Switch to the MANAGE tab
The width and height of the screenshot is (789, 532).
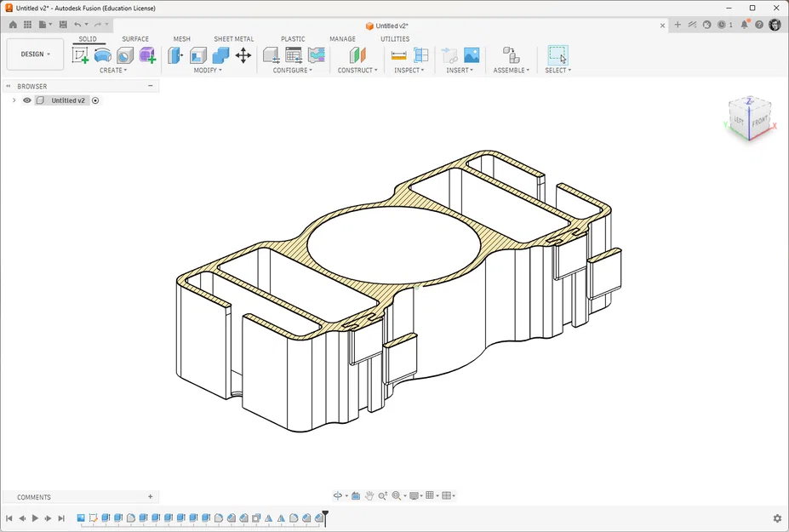coord(342,39)
